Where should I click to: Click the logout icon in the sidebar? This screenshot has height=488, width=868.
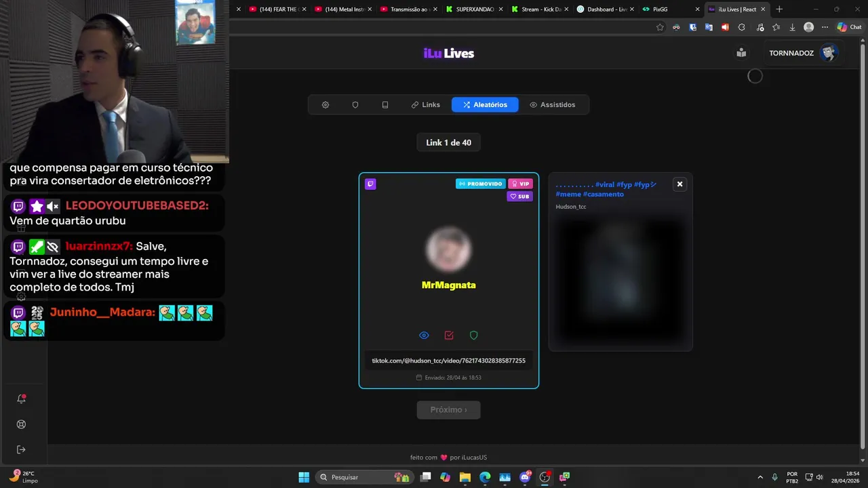[21, 449]
